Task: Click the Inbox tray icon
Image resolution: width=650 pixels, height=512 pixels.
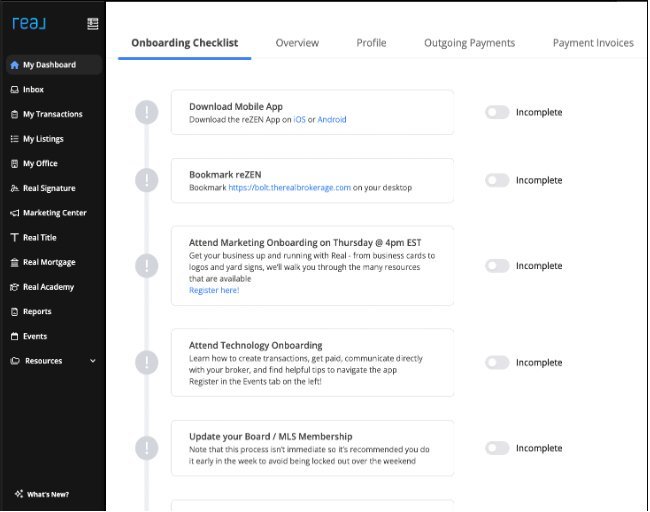Action: tap(15, 90)
